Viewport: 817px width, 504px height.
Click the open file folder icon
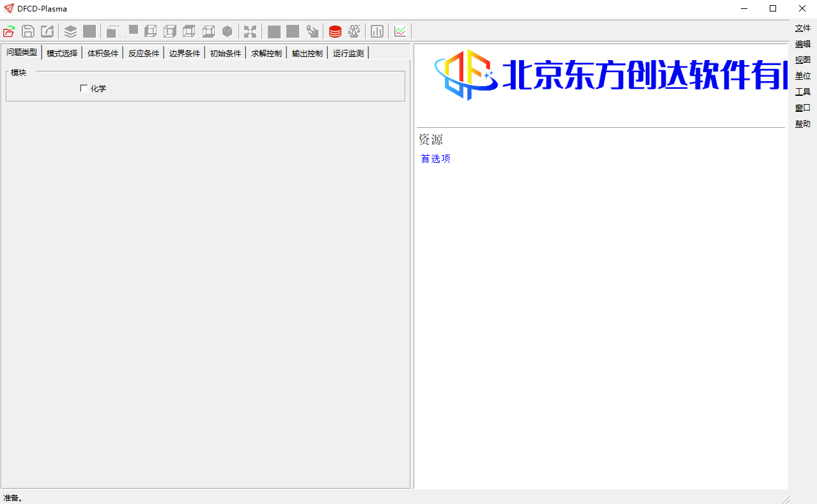point(9,31)
